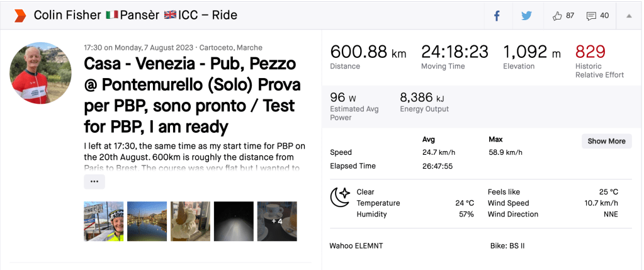Click the clear night weather icon
This screenshot has height=270, width=644.
(340, 198)
